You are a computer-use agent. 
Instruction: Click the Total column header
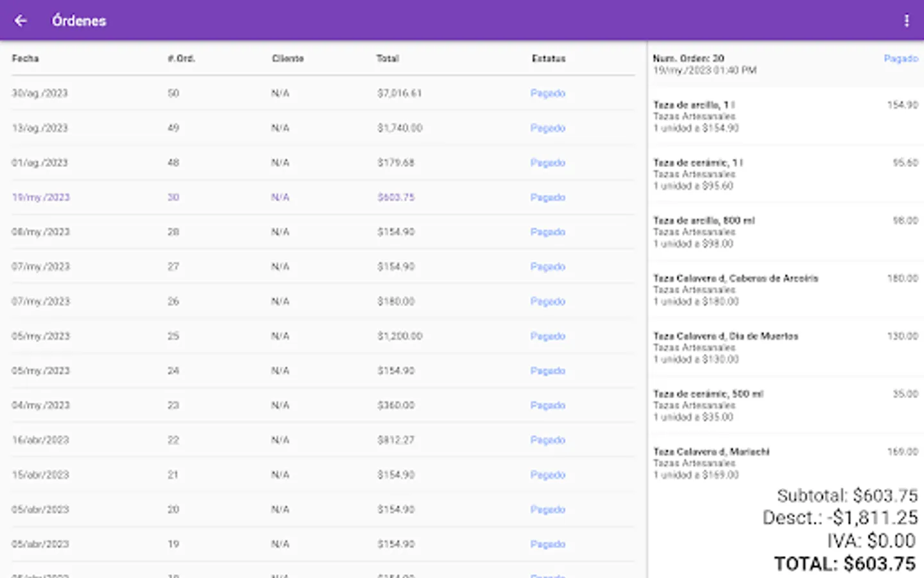tap(388, 58)
